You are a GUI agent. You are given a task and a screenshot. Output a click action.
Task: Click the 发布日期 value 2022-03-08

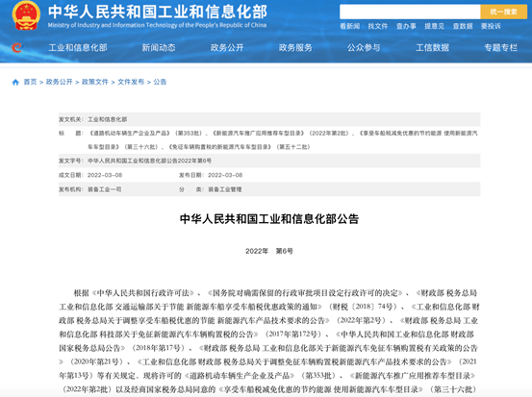tap(225, 175)
